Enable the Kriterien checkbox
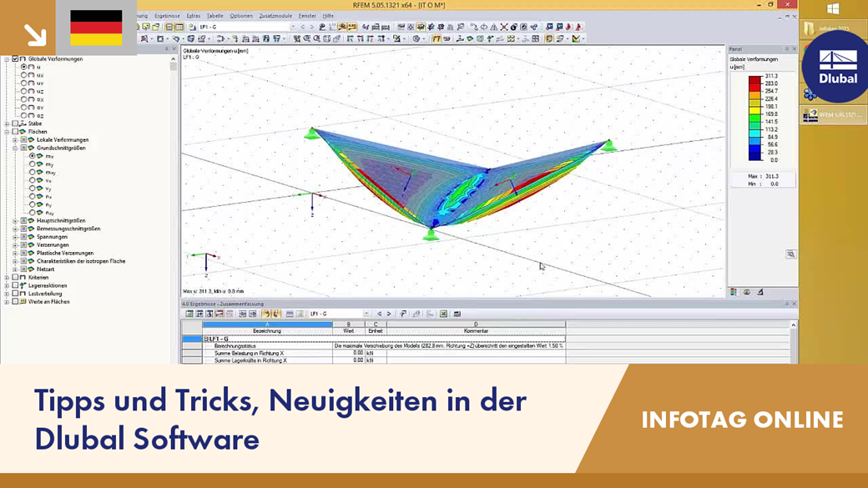 (x=15, y=277)
